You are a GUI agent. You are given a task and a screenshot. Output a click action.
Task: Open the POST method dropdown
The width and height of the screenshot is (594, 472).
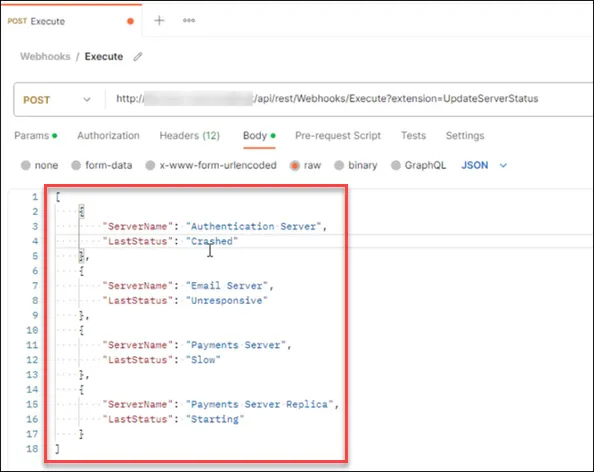[x=57, y=100]
